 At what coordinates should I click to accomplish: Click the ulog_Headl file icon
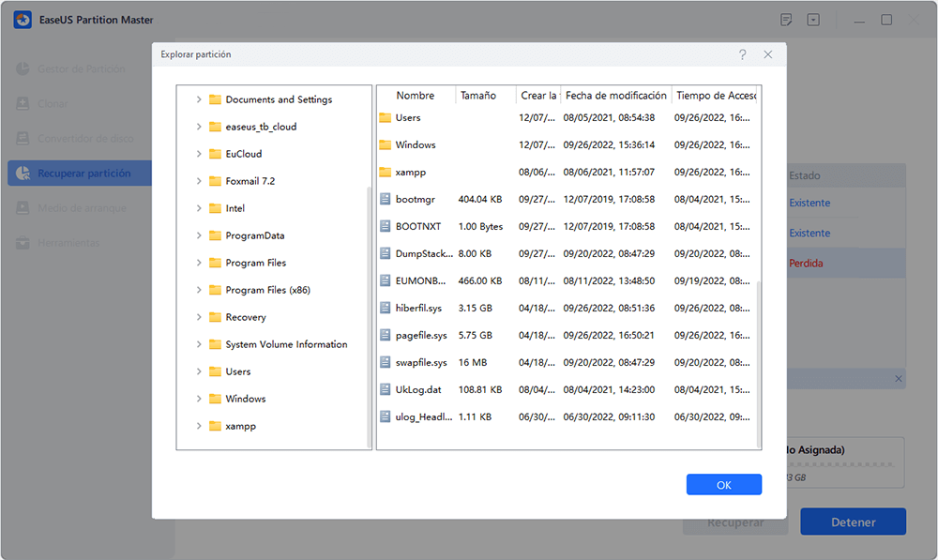tap(386, 417)
